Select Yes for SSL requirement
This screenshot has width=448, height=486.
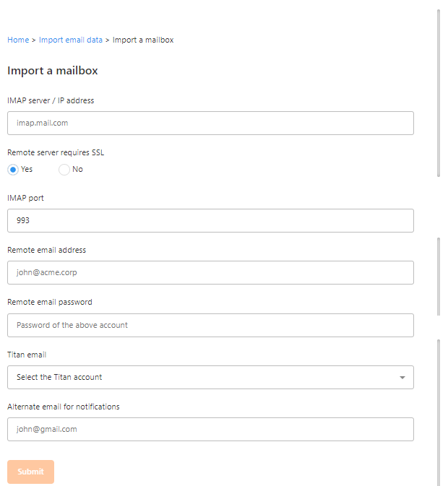[x=13, y=170]
